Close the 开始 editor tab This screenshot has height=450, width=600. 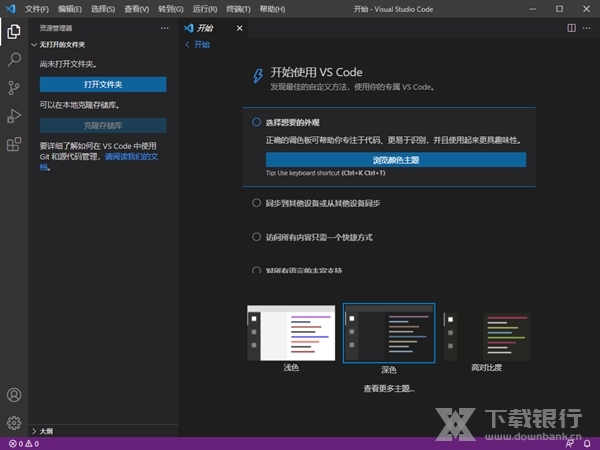point(240,28)
